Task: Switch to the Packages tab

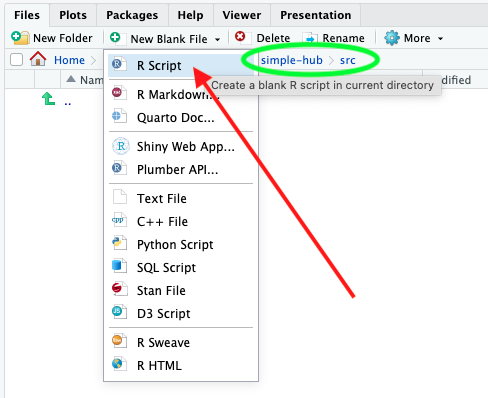Action: coord(132,15)
